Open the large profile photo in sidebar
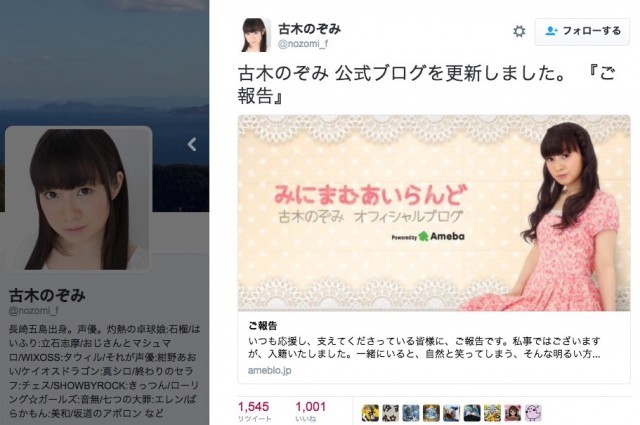Screen dimensions: 640x425 click(79, 198)
